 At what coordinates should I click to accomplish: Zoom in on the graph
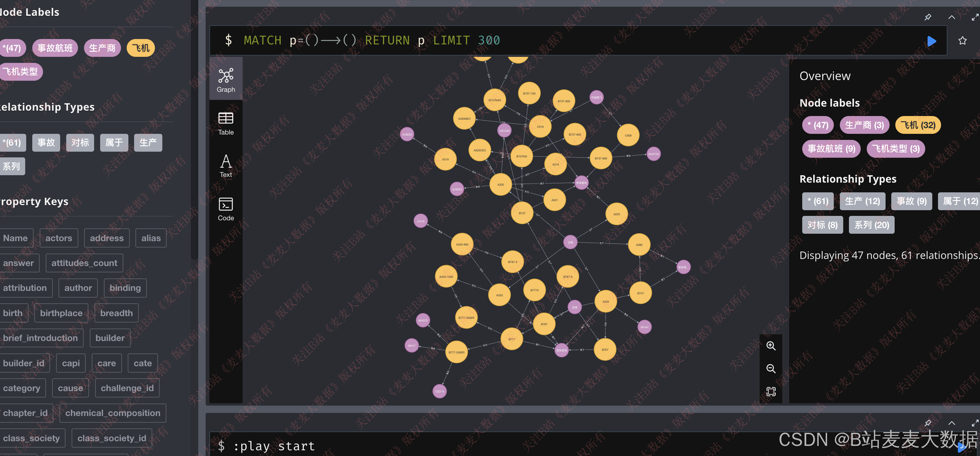771,346
